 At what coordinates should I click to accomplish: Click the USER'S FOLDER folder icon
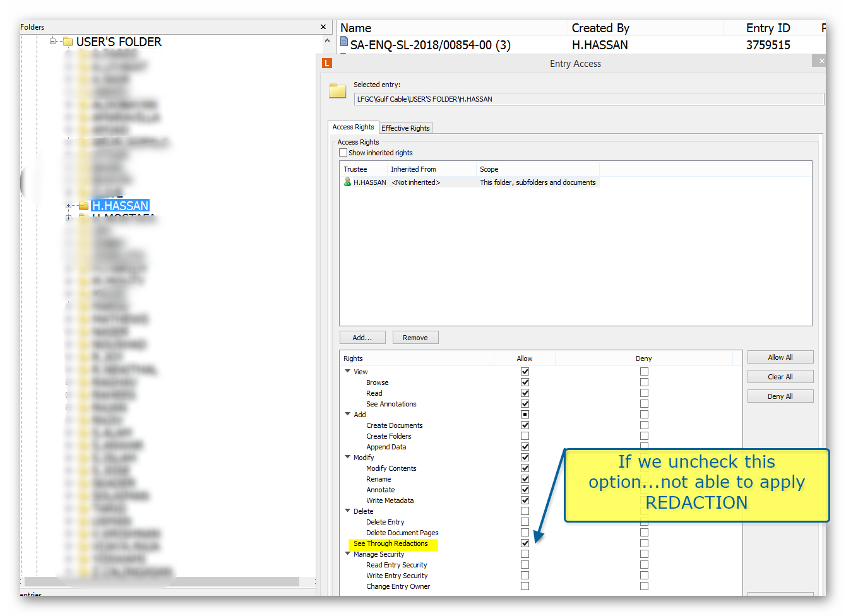coord(68,42)
